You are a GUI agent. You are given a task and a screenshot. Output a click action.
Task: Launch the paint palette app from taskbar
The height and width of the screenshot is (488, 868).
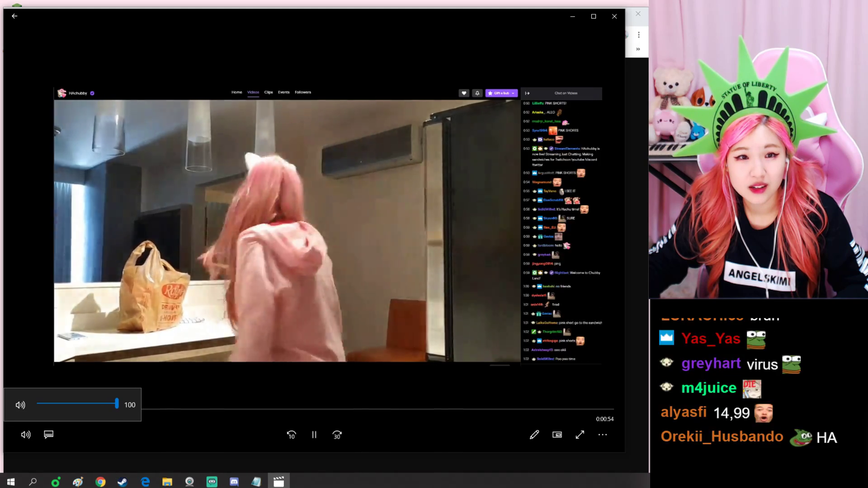pos(78,481)
